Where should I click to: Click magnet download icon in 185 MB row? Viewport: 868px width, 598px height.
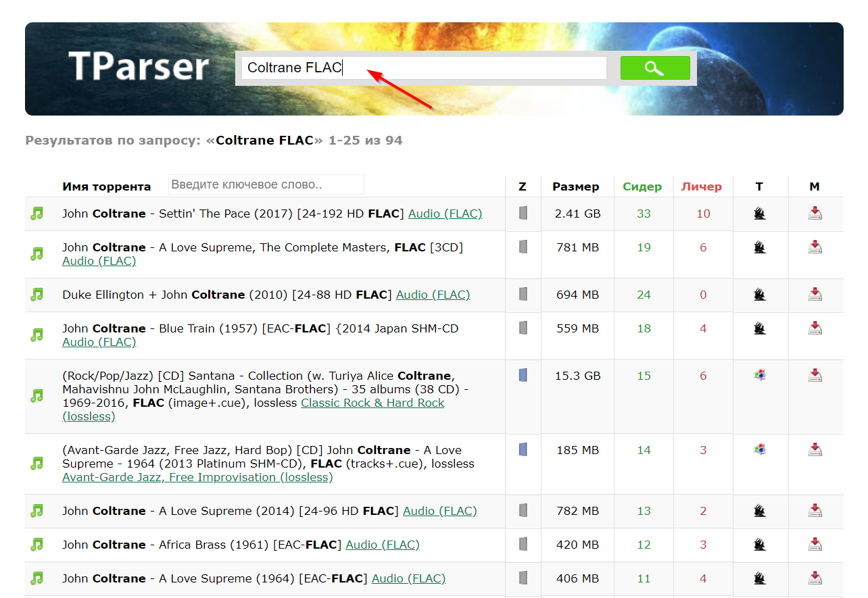click(x=815, y=449)
